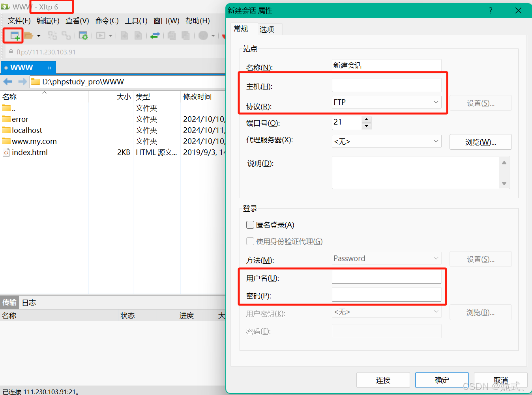Open the 代理服务器(X) dropdown
The width and height of the screenshot is (532, 395).
[x=386, y=141]
